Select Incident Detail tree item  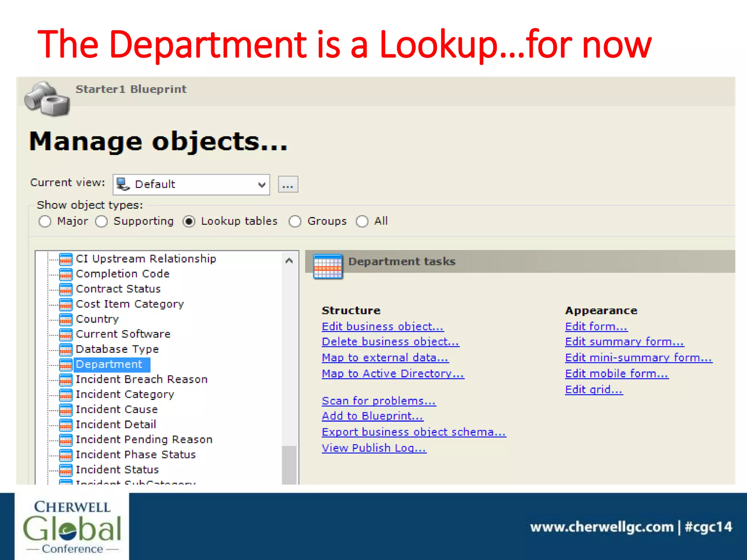(116, 425)
